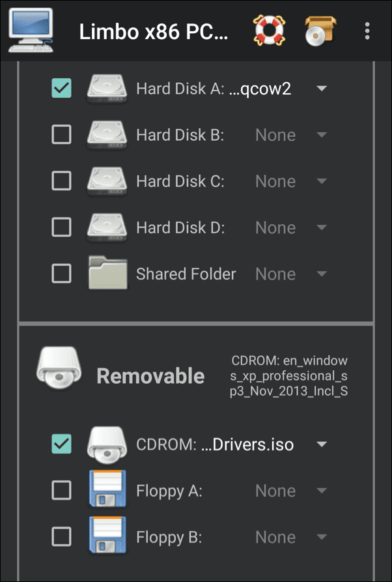
Task: Enable the Shared Folder checkbox
Action: (x=61, y=274)
